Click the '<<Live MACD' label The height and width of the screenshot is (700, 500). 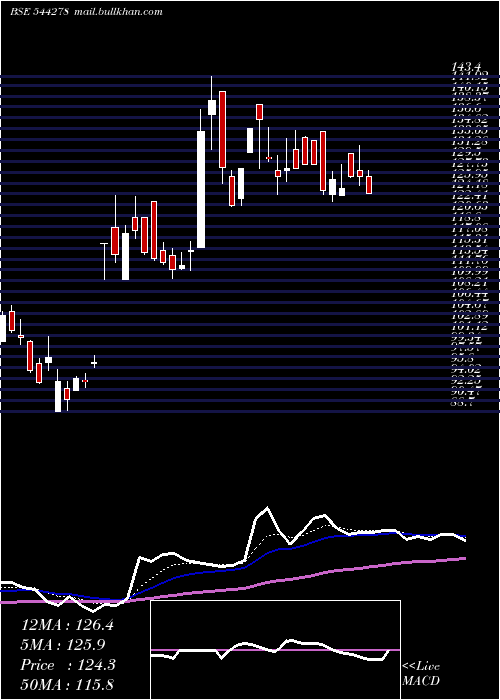[x=421, y=674]
